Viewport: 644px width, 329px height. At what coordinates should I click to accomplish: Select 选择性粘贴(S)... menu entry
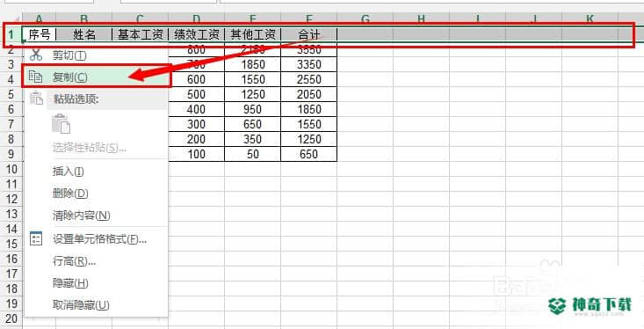[x=89, y=148]
